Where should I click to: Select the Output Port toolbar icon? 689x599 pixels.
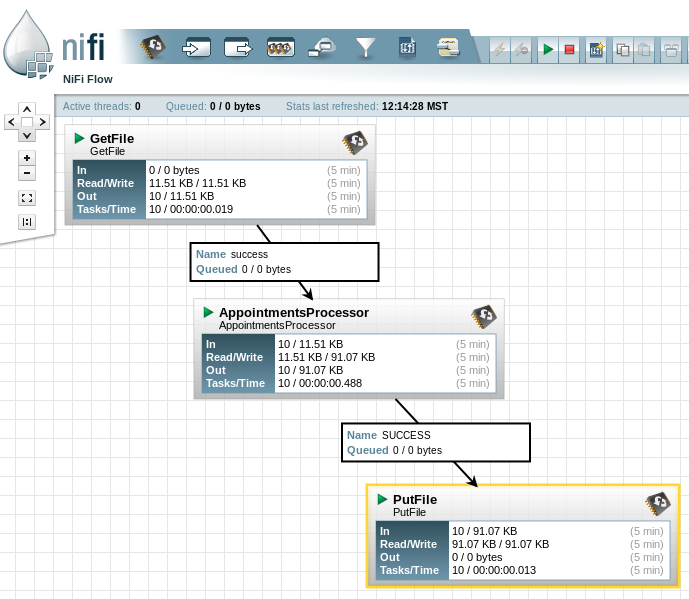click(x=238, y=47)
